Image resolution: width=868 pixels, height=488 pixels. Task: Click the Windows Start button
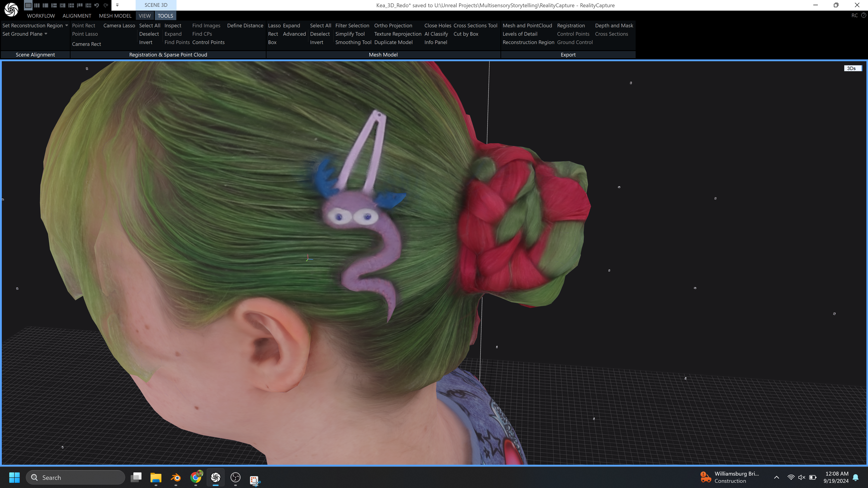[x=14, y=478]
